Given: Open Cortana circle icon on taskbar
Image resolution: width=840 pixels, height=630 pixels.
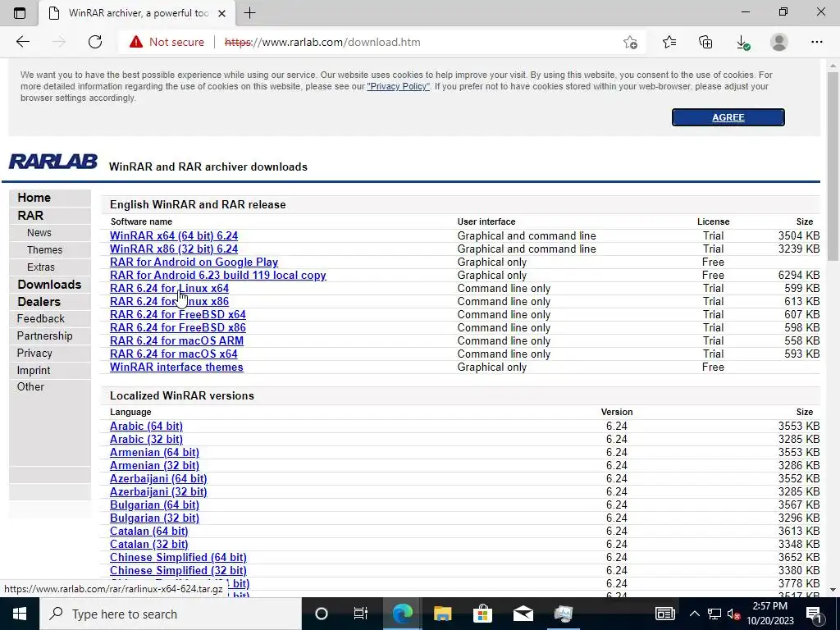Looking at the screenshot, I should [321, 614].
